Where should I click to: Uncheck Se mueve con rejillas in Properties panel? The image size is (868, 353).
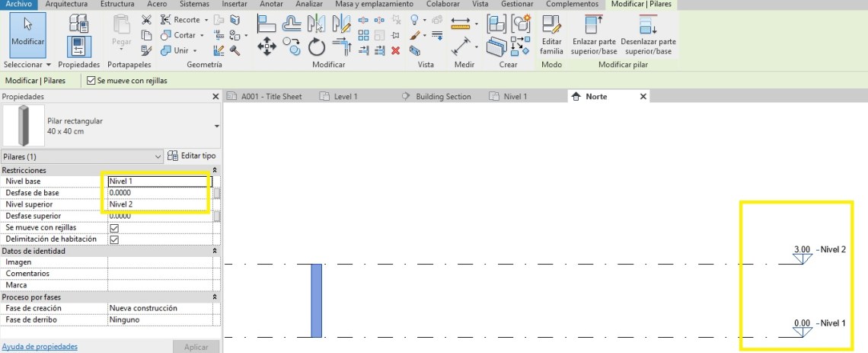click(x=114, y=228)
